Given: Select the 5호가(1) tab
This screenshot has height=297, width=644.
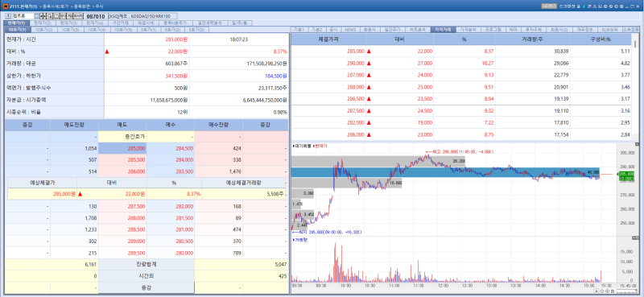Looking at the screenshot, I should coord(148,30).
